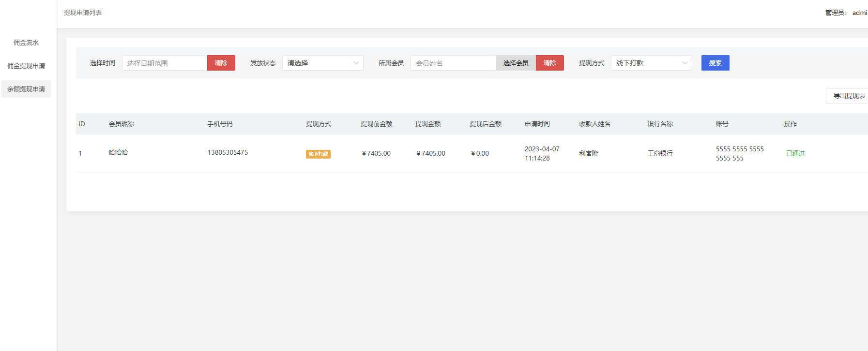The width and height of the screenshot is (868, 351).
Task: Click the 会员姓名 input field
Action: 453,63
